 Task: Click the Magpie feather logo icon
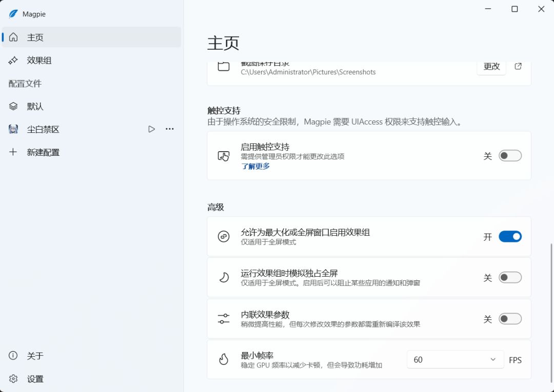tap(13, 14)
